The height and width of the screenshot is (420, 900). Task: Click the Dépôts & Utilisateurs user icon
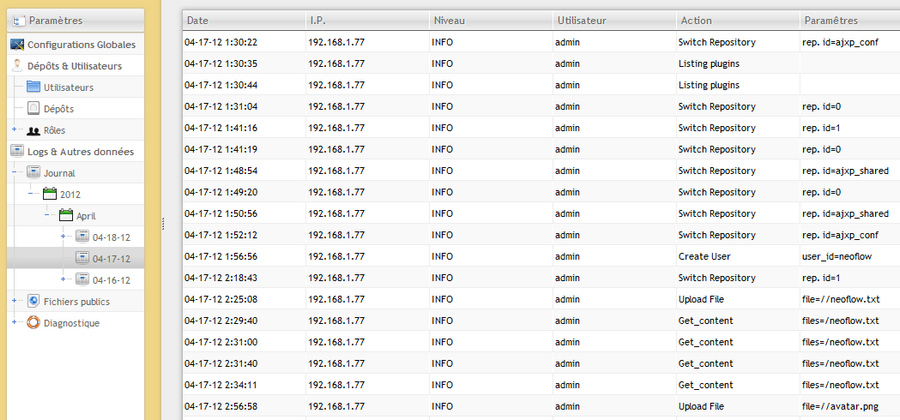coord(17,66)
